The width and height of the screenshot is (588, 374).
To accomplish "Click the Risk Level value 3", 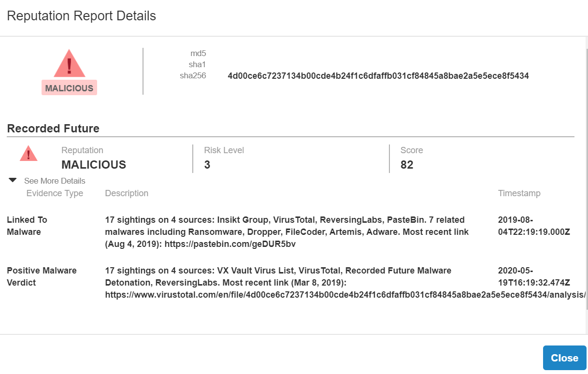I will pyautogui.click(x=207, y=165).
